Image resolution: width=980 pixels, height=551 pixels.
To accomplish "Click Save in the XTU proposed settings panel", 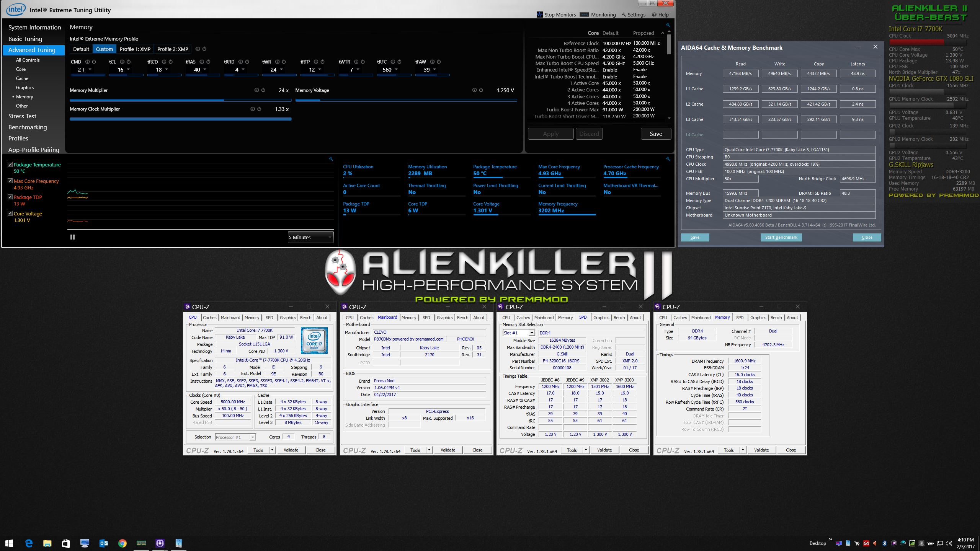I will pos(656,134).
